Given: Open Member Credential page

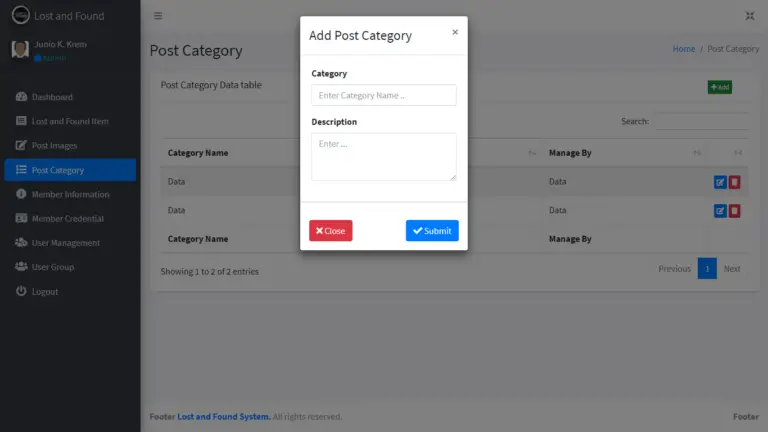Looking at the screenshot, I should coord(70,218).
